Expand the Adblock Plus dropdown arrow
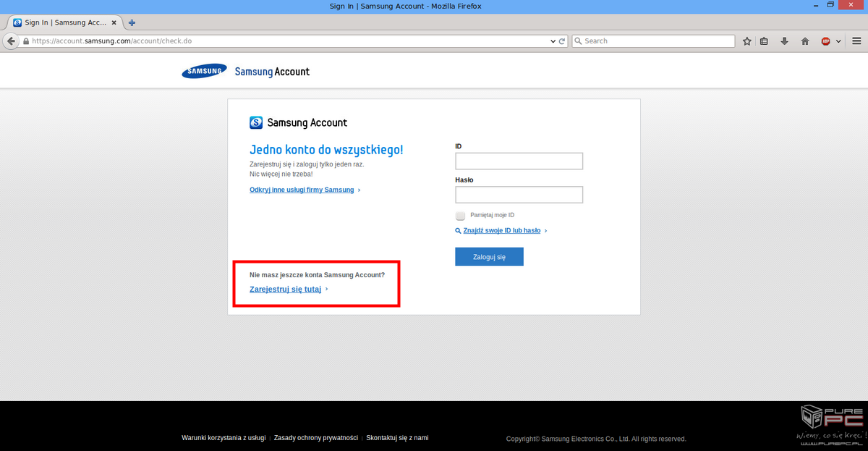The width and height of the screenshot is (868, 451). click(x=838, y=41)
